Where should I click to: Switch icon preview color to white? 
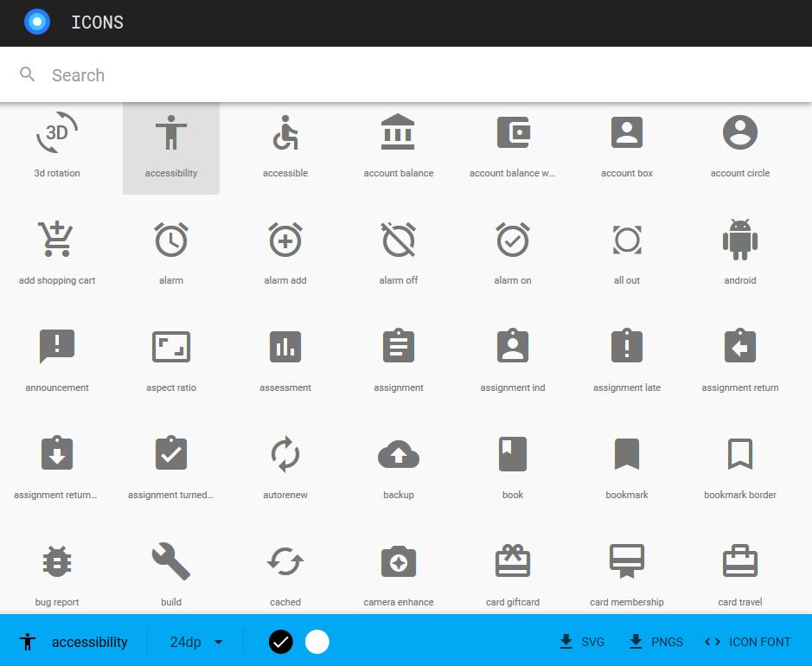tap(317, 642)
